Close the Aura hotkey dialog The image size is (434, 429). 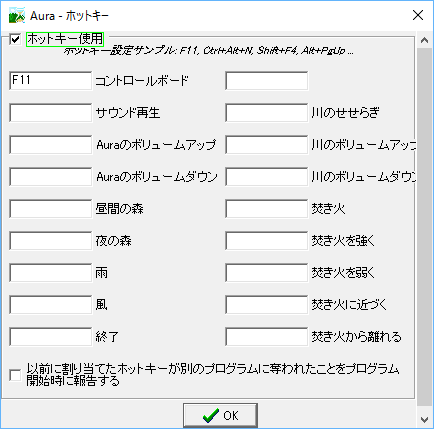click(x=418, y=15)
